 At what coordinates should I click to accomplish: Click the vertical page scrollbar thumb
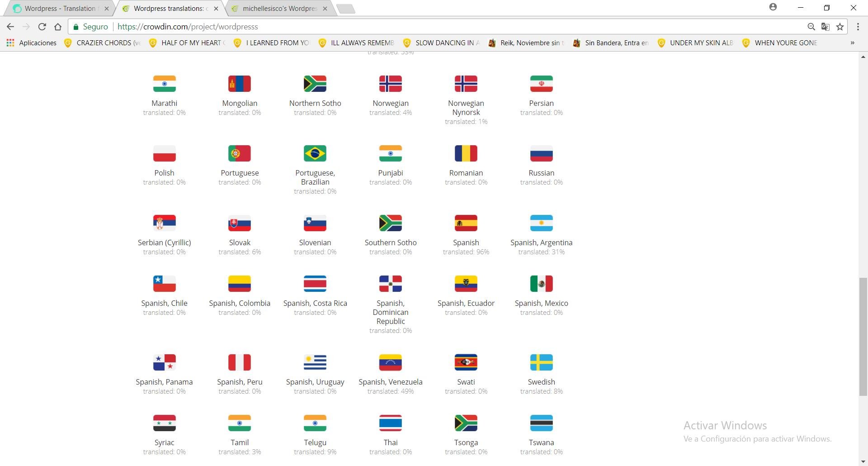click(863, 337)
